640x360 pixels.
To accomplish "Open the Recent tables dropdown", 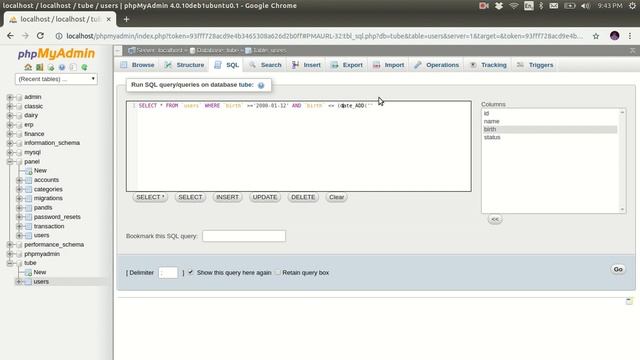I will (56, 79).
